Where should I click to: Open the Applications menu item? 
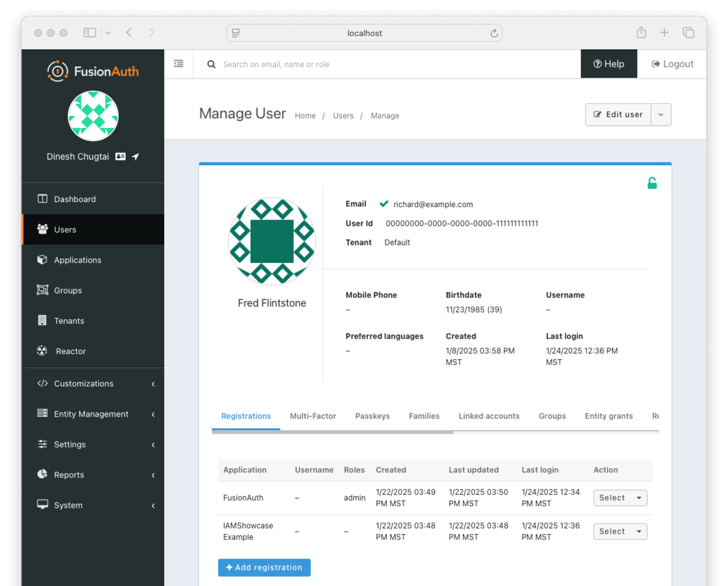coord(93,260)
